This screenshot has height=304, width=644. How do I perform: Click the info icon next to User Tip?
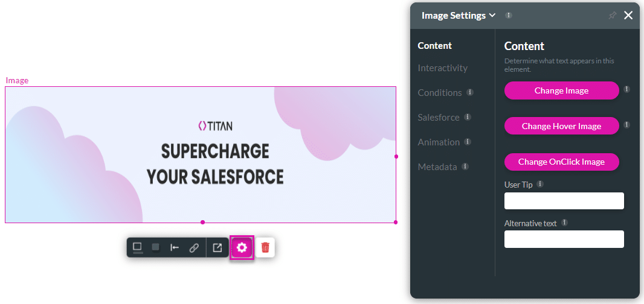click(x=541, y=184)
